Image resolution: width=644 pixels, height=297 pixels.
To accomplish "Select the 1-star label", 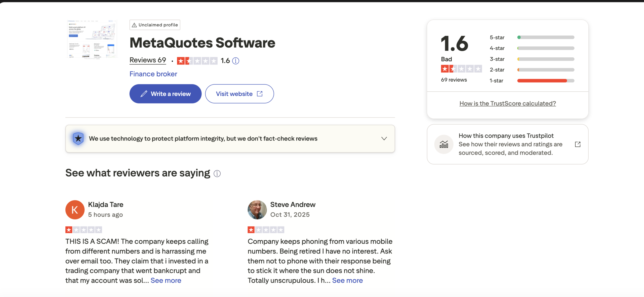I will point(496,81).
